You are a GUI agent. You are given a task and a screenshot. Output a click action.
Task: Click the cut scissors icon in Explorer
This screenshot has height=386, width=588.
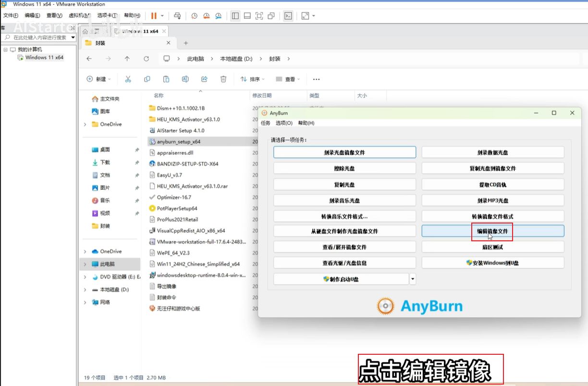(128, 79)
